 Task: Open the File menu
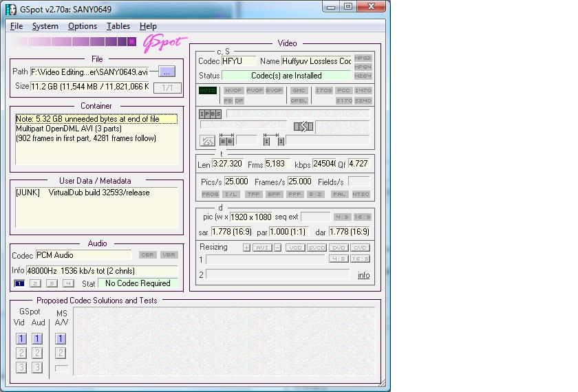point(17,26)
